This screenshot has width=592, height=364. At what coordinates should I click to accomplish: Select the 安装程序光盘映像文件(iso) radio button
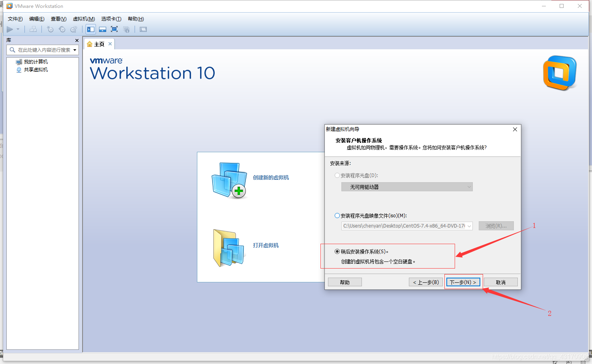(337, 216)
